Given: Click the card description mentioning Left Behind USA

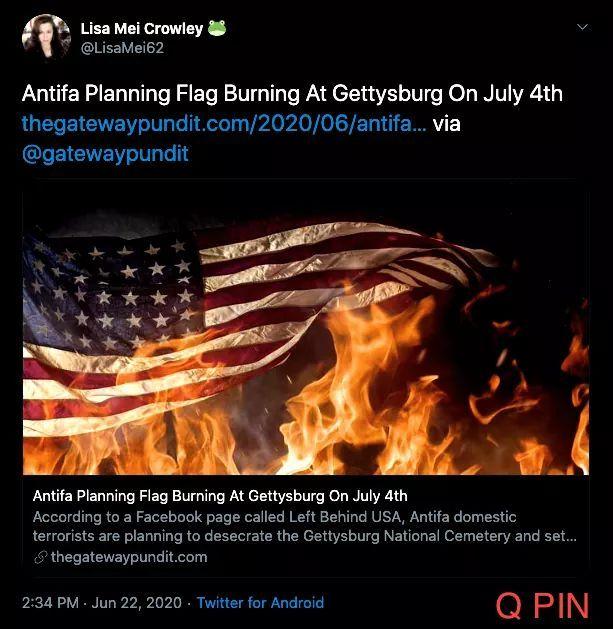Looking at the screenshot, I should [x=305, y=526].
